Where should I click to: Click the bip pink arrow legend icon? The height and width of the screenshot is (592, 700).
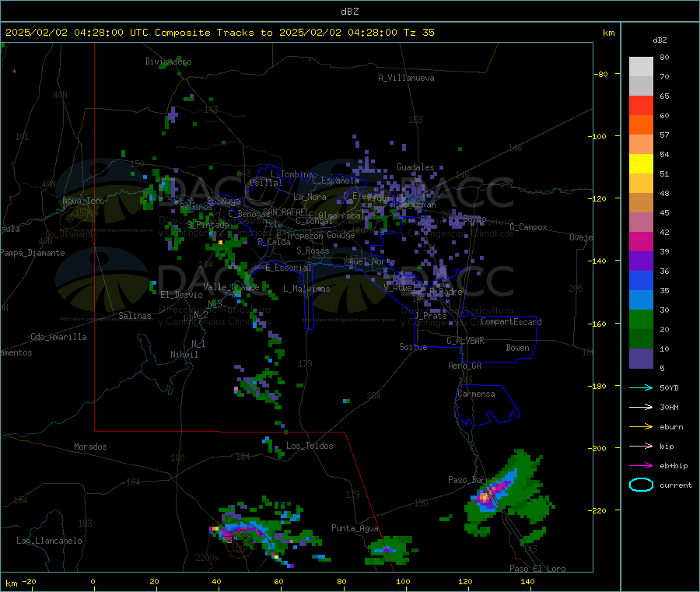[641, 446]
